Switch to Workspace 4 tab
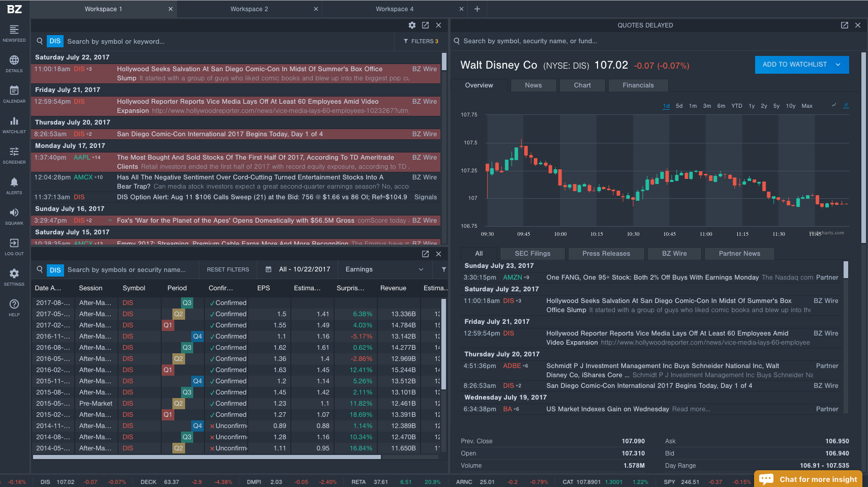The width and height of the screenshot is (868, 487). [x=395, y=9]
